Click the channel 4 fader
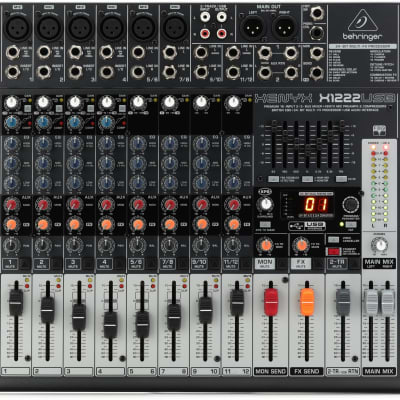The width and height of the screenshot is (400, 400). [x=110, y=325]
